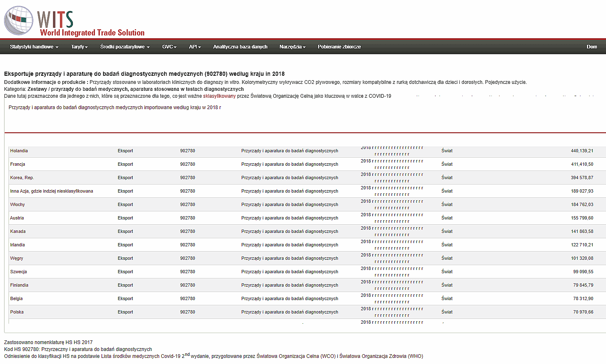
Task: Follow the sklasyfikowany hyperlink
Action: (220, 96)
